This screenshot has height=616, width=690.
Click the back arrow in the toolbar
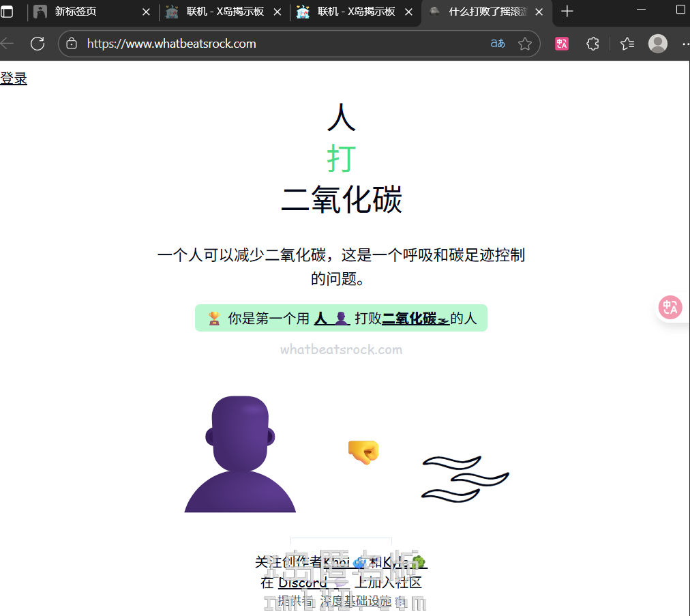coord(7,44)
